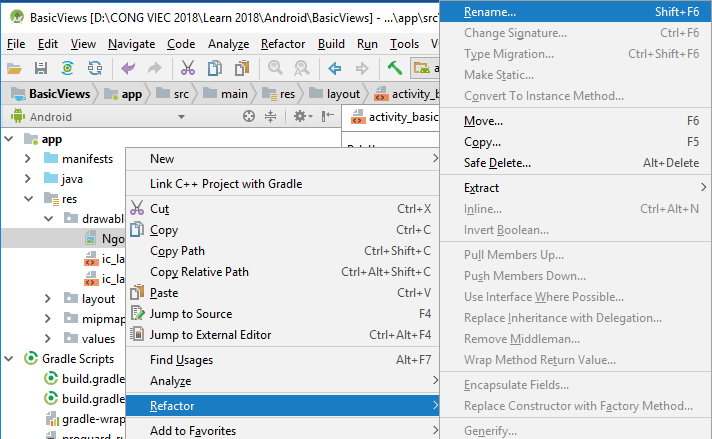Image resolution: width=712 pixels, height=439 pixels.
Task: Select Find Usages
Action: pos(282,360)
